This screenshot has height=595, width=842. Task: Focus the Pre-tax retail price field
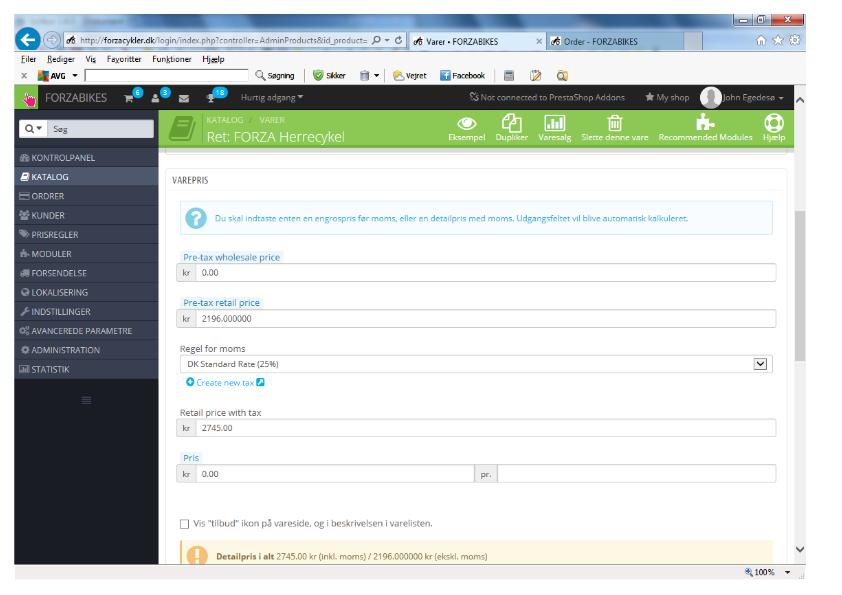[x=485, y=319]
